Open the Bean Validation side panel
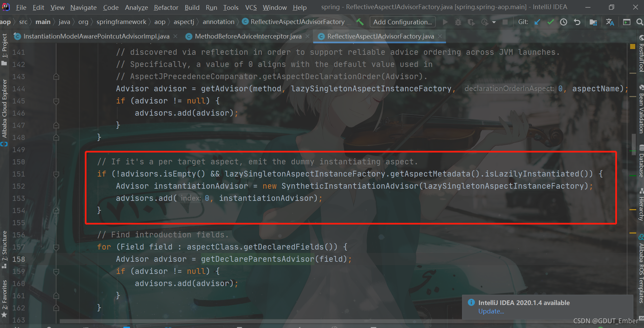This screenshot has height=328, width=644. click(x=641, y=109)
